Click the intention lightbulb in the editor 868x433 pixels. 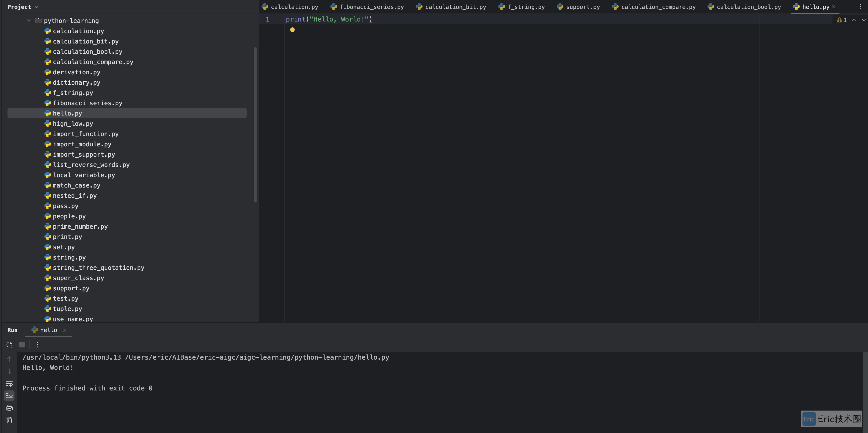[x=292, y=31]
